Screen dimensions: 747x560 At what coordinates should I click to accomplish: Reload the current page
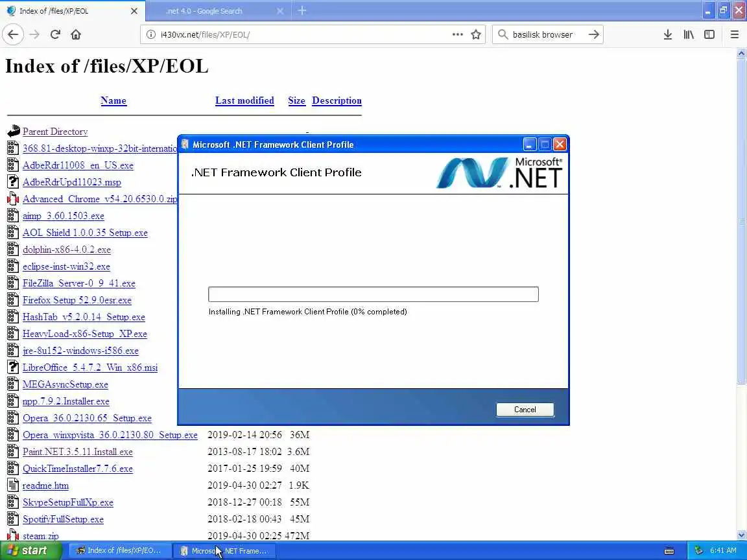(55, 34)
